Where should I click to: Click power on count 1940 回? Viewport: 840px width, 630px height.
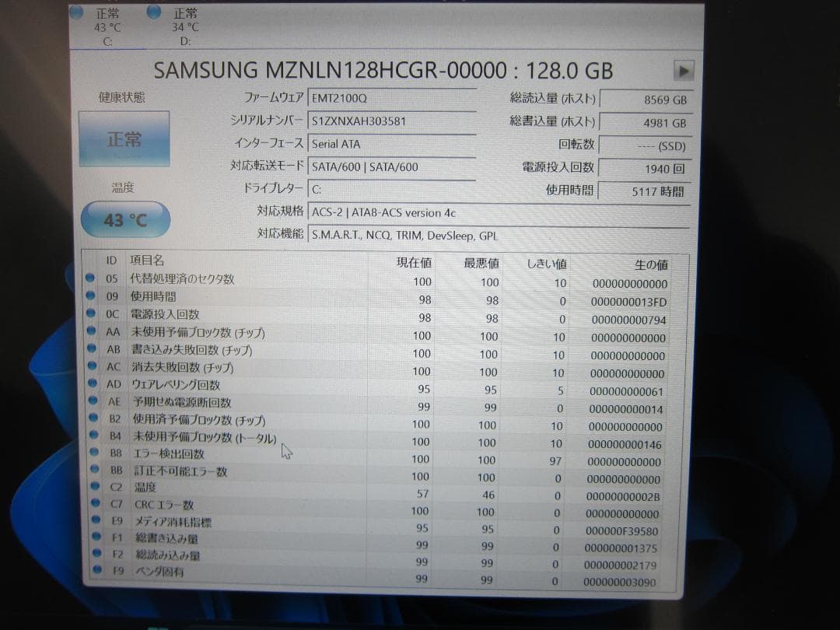645,169
